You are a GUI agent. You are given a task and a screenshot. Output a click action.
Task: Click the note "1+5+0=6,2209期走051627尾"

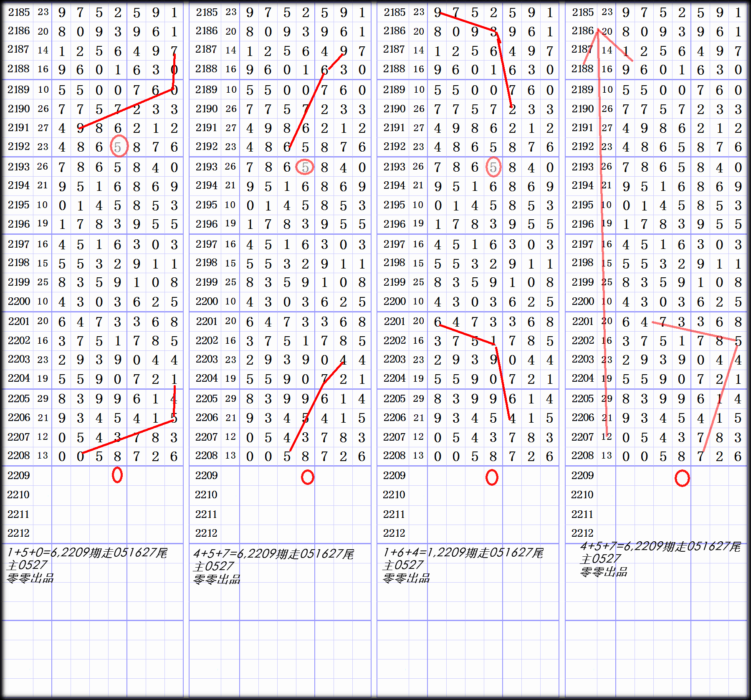[x=87, y=553]
